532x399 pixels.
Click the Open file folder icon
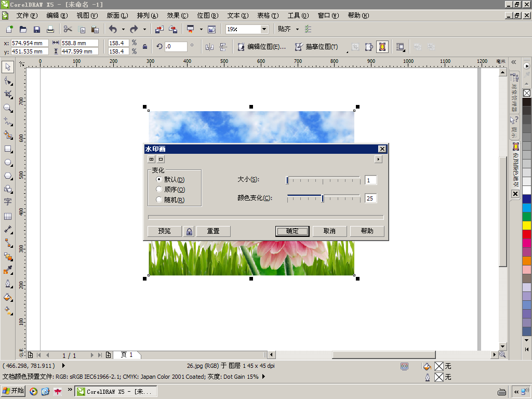pos(23,29)
